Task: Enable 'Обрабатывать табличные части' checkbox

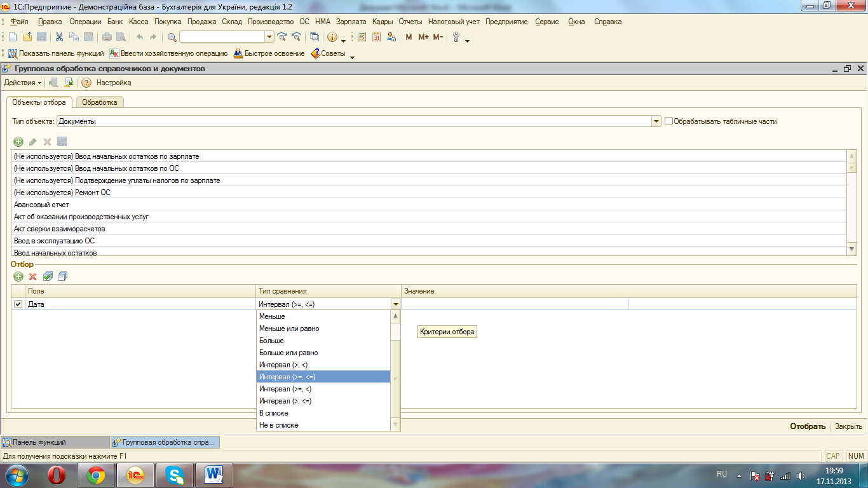Action: (668, 121)
